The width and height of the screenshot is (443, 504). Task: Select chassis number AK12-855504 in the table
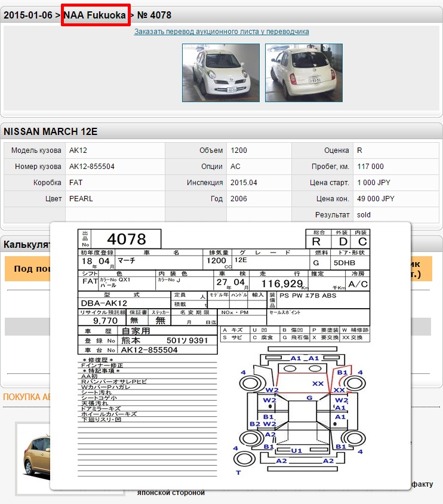pyautogui.click(x=92, y=167)
